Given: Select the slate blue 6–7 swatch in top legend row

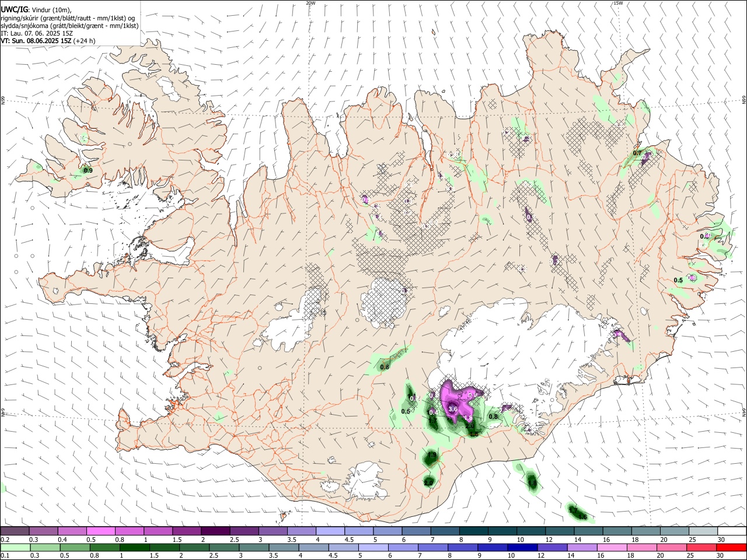Looking at the screenshot, I should (416, 531).
